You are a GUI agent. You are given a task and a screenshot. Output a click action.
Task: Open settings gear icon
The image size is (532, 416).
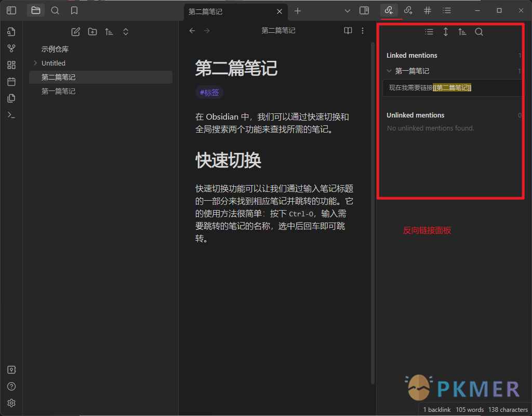coord(11,403)
